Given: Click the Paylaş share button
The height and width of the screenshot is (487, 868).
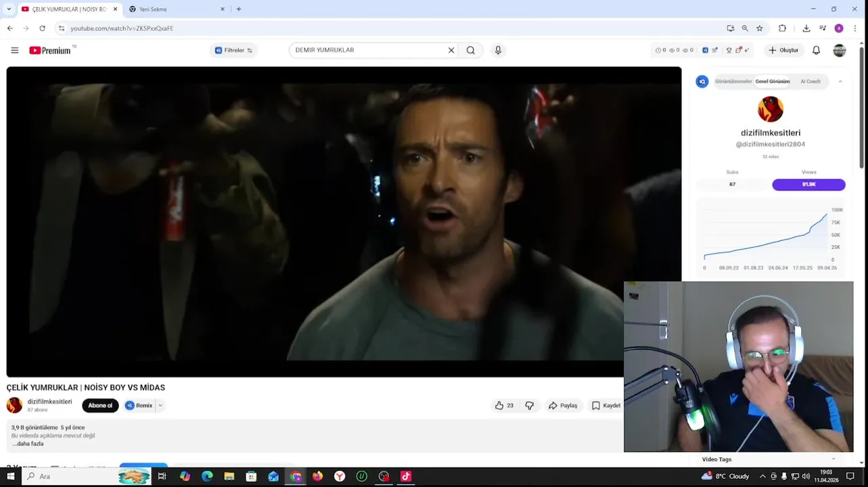Looking at the screenshot, I should (563, 405).
